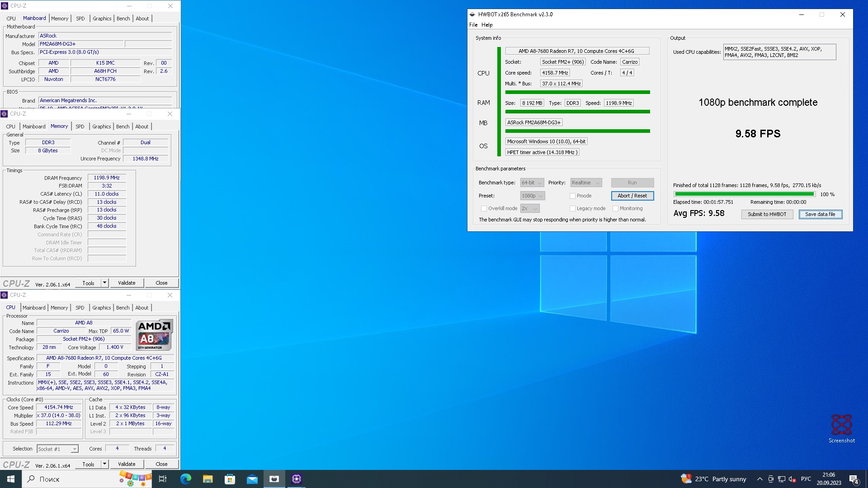Screen dimensions: 868x488
Task: Switch to the HWBOT x265 taskbar button
Action: [x=274, y=479]
